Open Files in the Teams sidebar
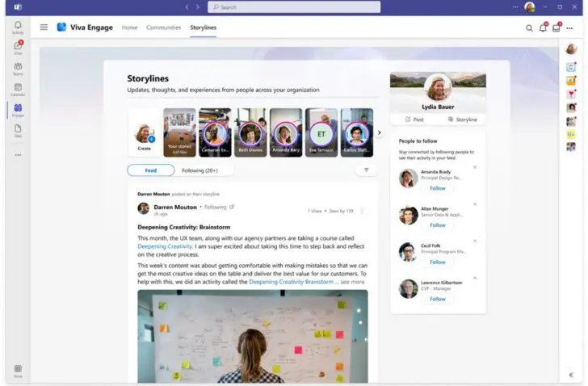Image resolution: width=588 pixels, height=386 pixels. point(18,131)
